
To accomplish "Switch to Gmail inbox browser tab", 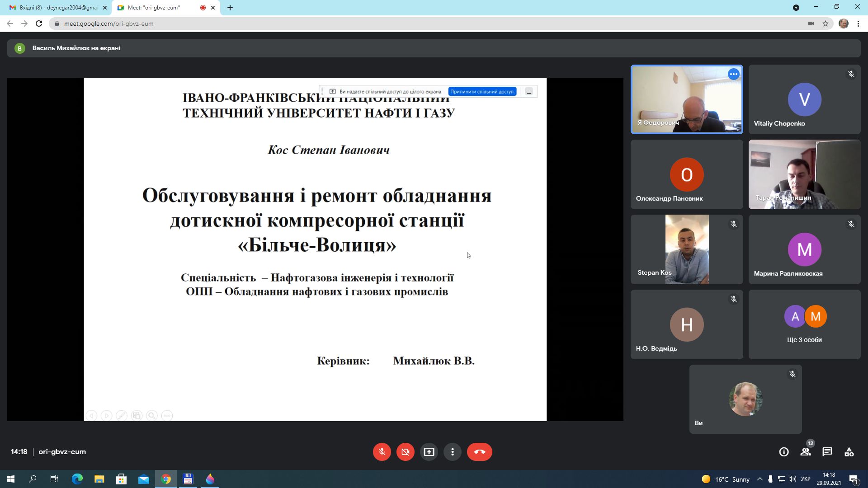I will (58, 8).
